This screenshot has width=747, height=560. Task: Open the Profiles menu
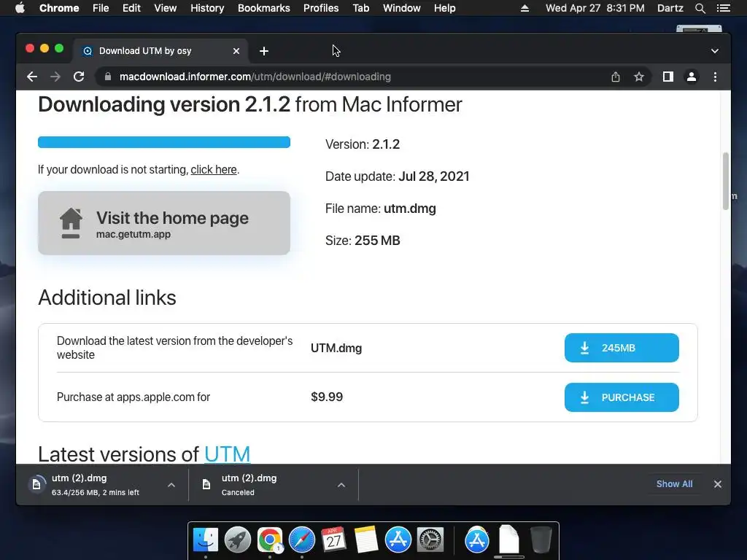point(321,8)
